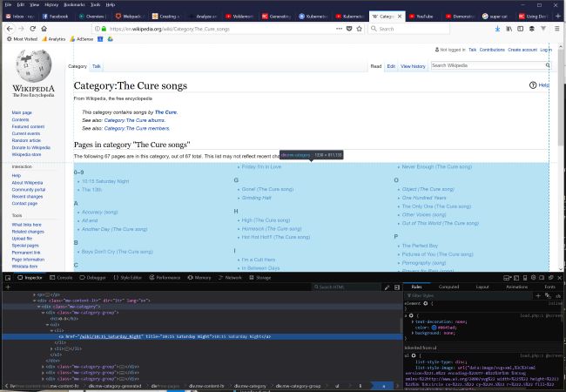
Task: Open DevTools settings gear icon
Action: (533, 278)
